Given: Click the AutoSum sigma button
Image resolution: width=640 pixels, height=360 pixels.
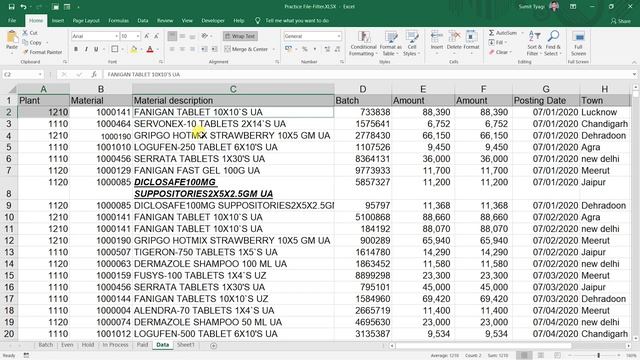Looking at the screenshot, I should coord(503,33).
